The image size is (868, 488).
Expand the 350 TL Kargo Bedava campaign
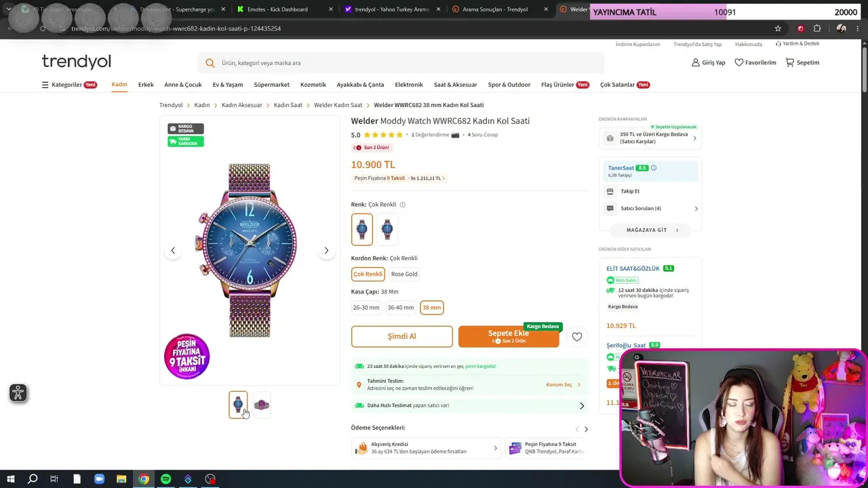click(650, 138)
